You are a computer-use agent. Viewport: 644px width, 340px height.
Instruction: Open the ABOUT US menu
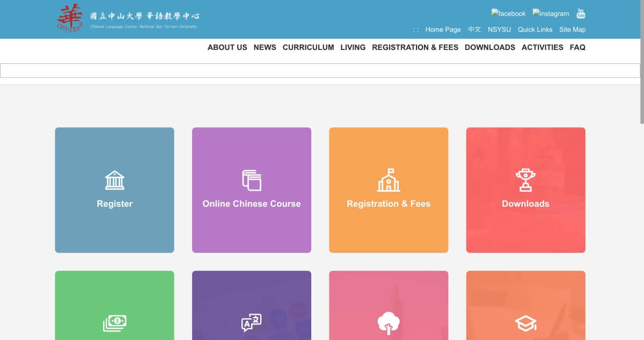coord(227,47)
